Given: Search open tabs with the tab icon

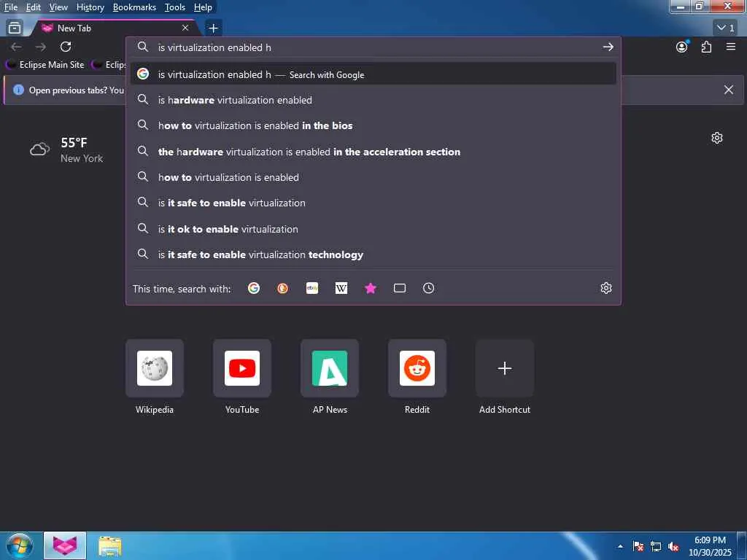Looking at the screenshot, I should click(400, 288).
